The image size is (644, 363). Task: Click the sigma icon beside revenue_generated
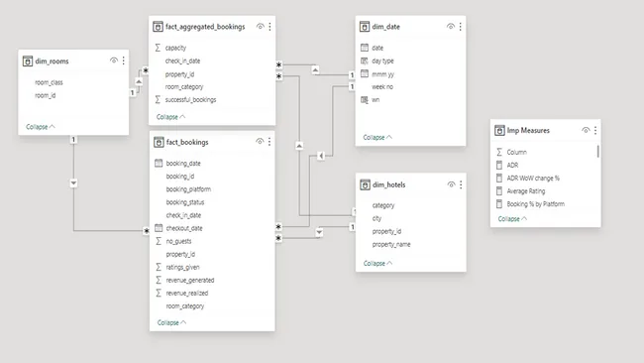tap(159, 281)
